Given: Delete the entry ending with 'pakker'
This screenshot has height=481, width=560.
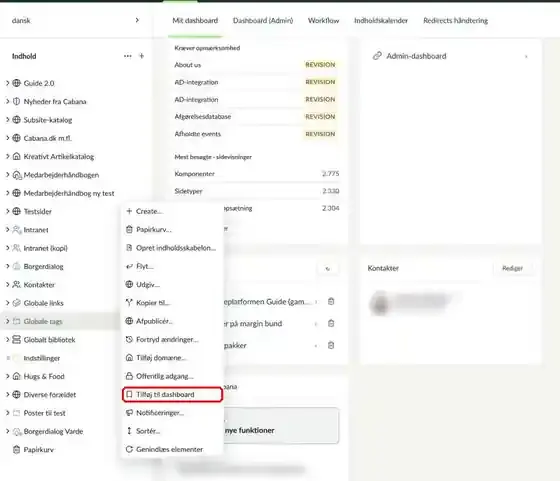Looking at the screenshot, I should (x=331, y=345).
